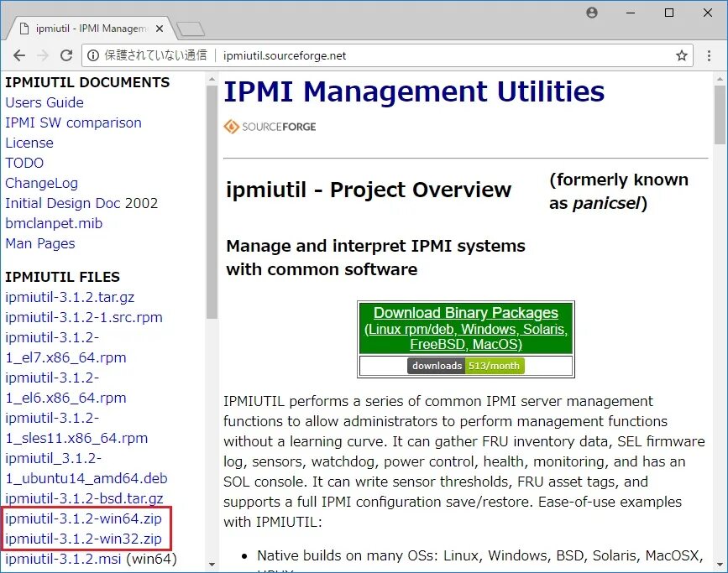Bookmark this page with the star icon
This screenshot has width=728, height=573.
pyautogui.click(x=681, y=56)
